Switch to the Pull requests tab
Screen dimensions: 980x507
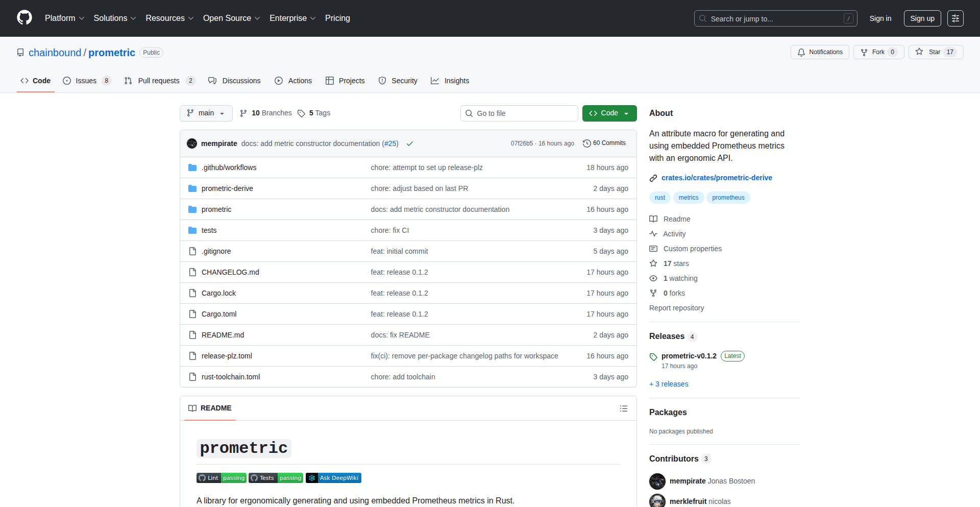(x=159, y=81)
